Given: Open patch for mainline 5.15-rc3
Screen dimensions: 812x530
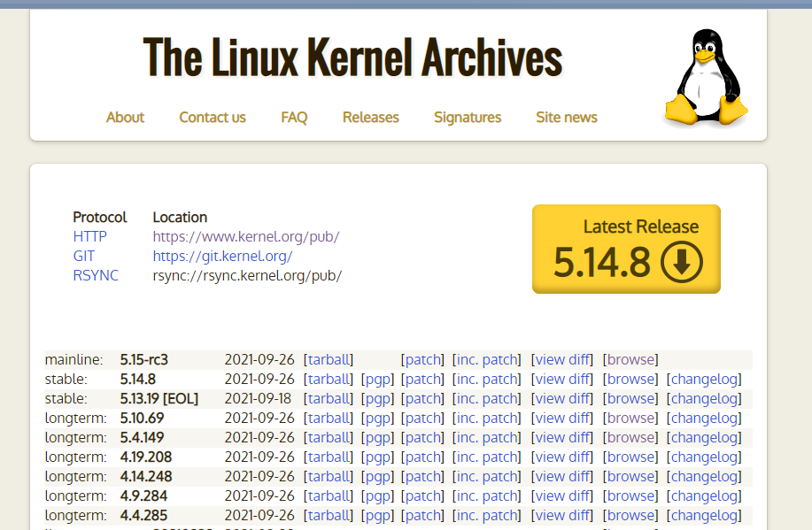Looking at the screenshot, I should click(422, 360).
